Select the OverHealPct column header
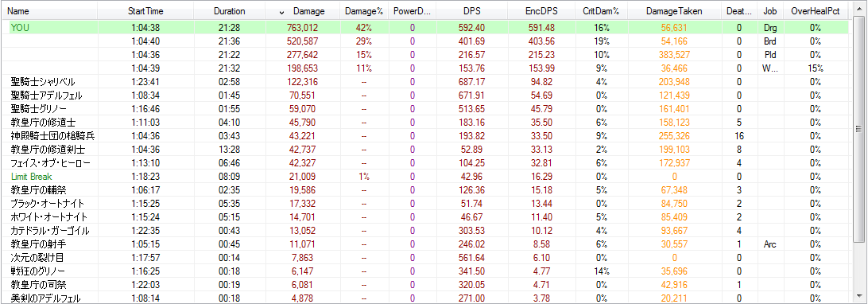Screen dimensions: 868x308 pos(816,10)
